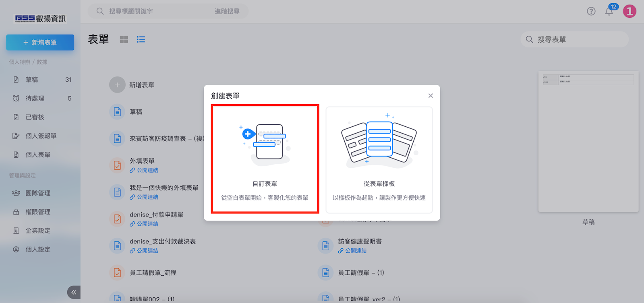Select the 自訂表單 blank form option
644x303 pixels.
pos(265,159)
